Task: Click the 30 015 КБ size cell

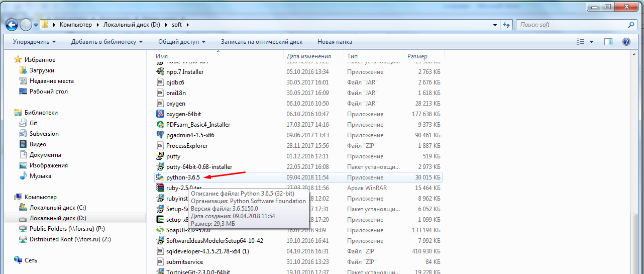Action: [427, 177]
